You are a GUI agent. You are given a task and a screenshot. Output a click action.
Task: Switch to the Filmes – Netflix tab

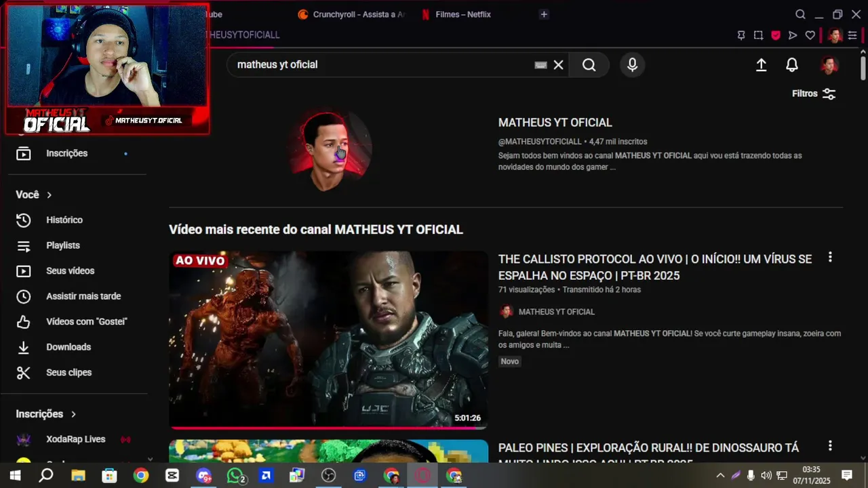pyautogui.click(x=456, y=14)
